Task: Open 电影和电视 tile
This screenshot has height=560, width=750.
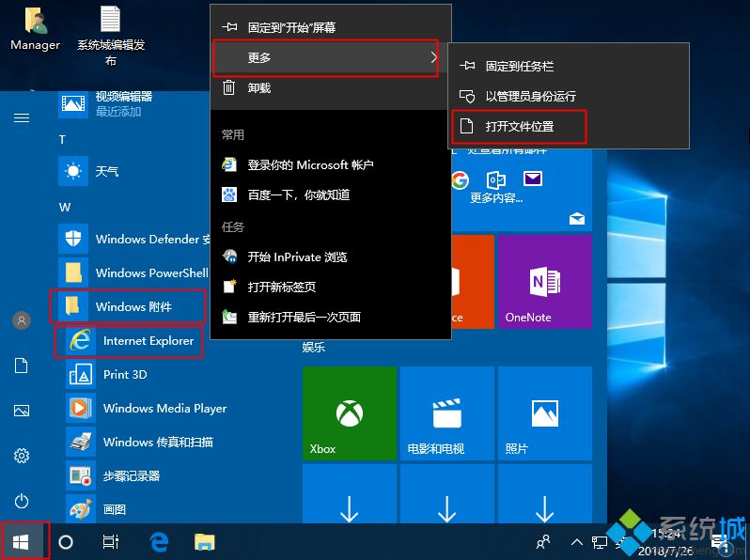Action: coord(447,413)
